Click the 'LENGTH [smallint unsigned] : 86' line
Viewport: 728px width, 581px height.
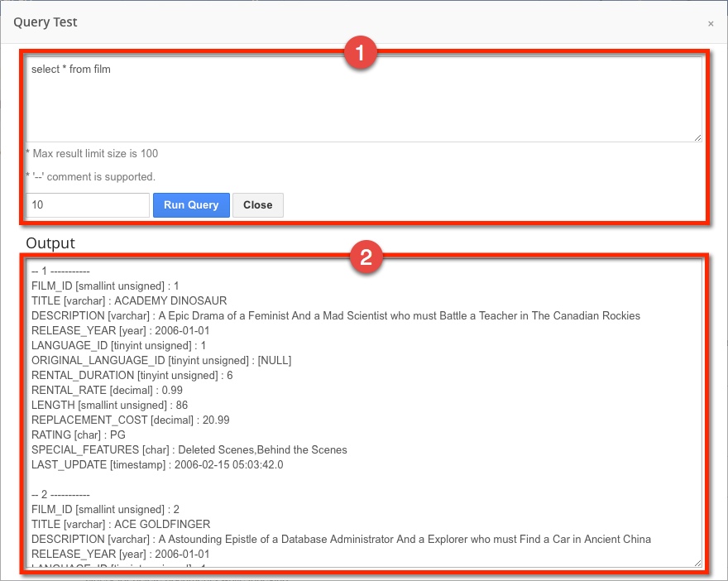tap(109, 405)
